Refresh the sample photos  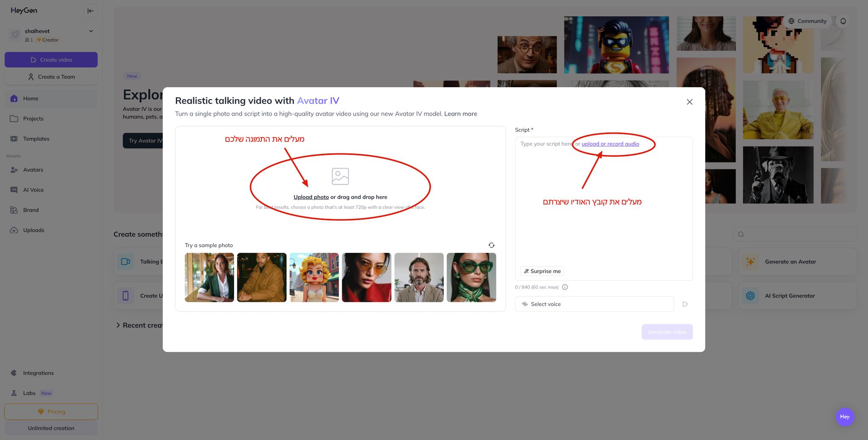point(491,245)
